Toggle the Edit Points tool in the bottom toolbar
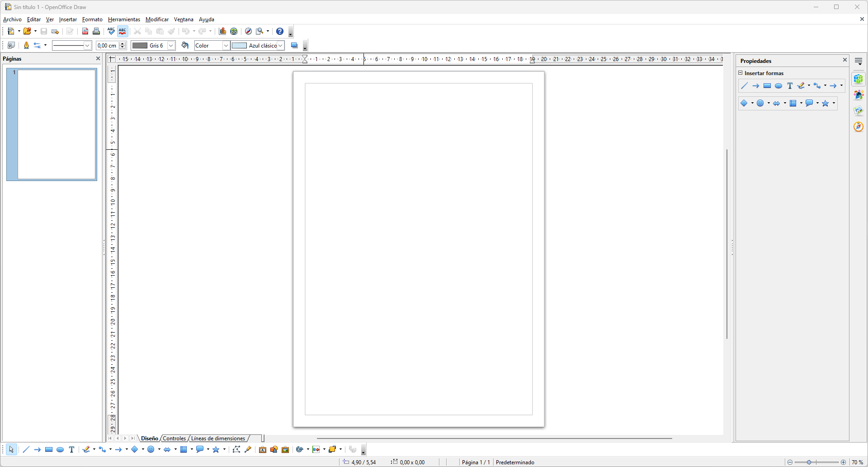868x467 pixels. 236,449
